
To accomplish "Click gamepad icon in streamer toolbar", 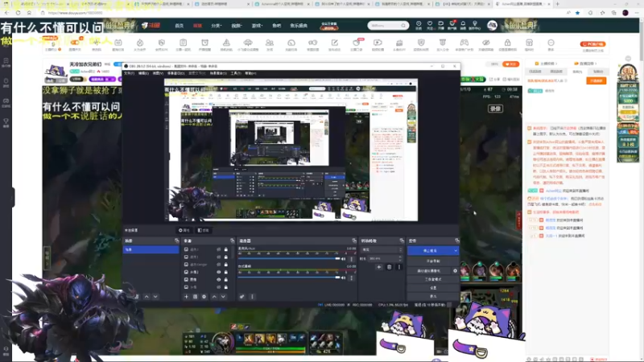I will pyautogui.click(x=464, y=43).
